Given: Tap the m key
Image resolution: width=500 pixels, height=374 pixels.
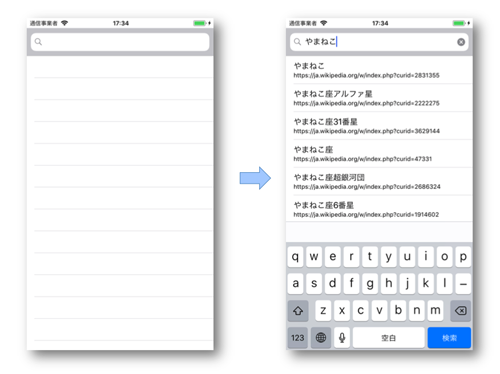Looking at the screenshot, I should 435,311.
